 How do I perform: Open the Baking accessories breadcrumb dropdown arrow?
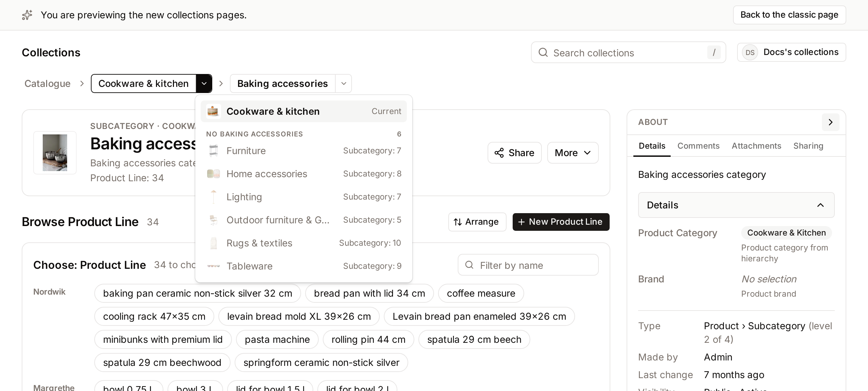343,83
